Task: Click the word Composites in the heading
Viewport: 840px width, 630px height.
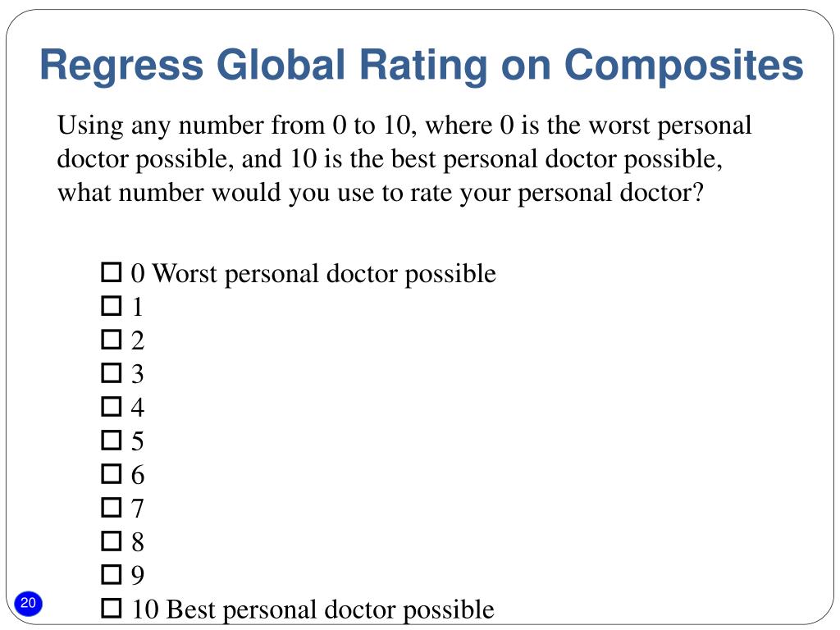Action: tap(684, 66)
